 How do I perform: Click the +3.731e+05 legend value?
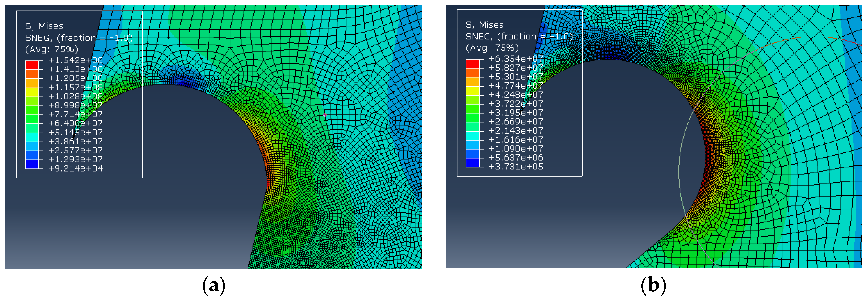(516, 166)
